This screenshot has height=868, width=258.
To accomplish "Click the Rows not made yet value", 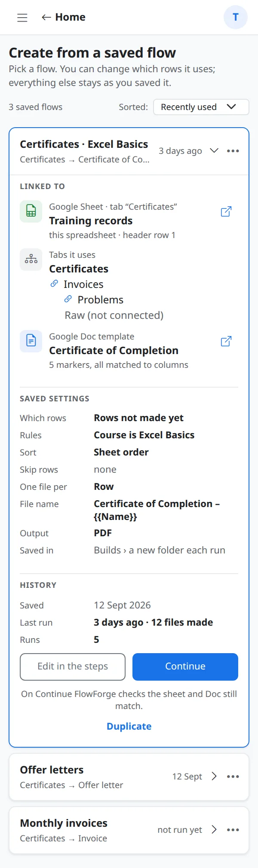I will click(x=138, y=418).
